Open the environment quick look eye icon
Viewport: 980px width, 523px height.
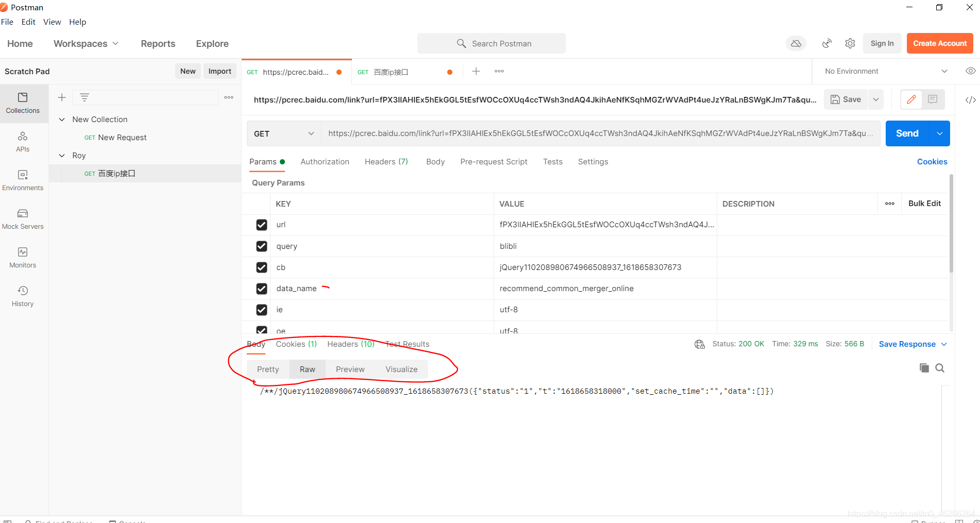pos(970,71)
